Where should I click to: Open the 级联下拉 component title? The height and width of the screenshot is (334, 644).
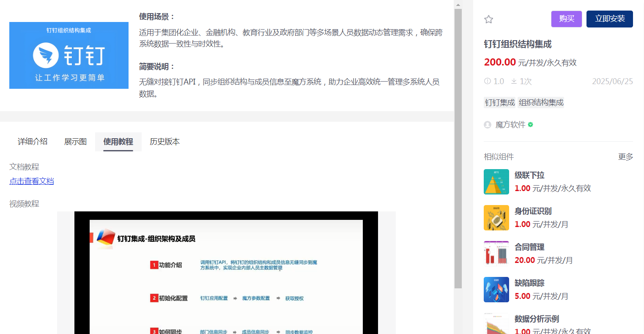(x=529, y=175)
